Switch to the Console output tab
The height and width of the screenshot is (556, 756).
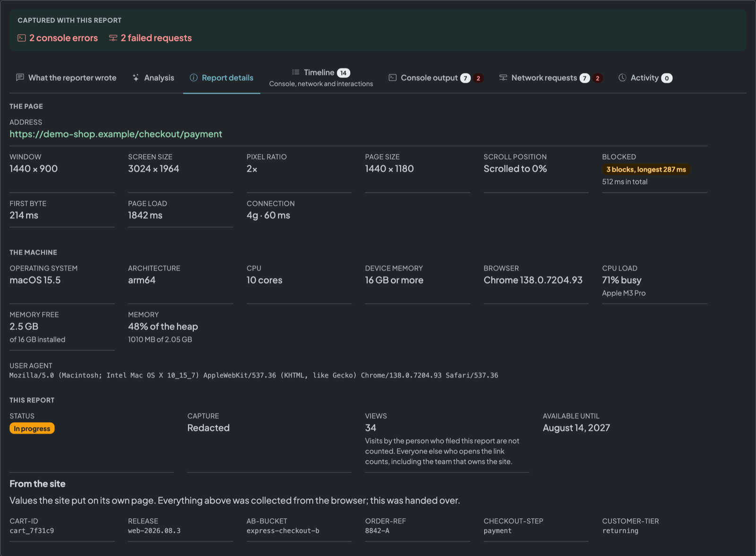click(x=436, y=78)
